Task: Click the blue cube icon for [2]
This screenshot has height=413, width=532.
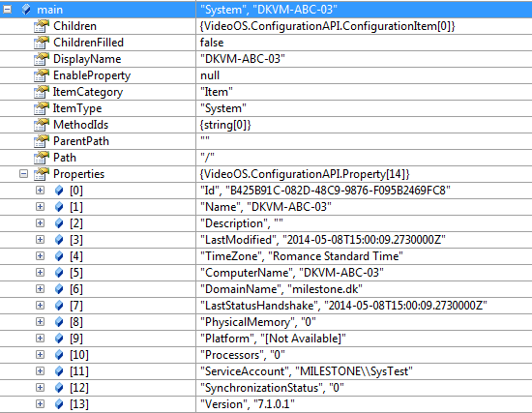Action: pyautogui.click(x=59, y=223)
